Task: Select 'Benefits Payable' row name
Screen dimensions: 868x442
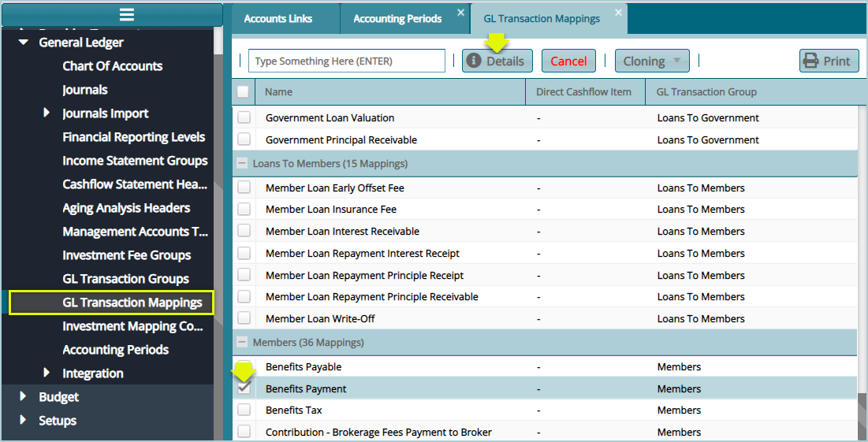Action: point(304,367)
